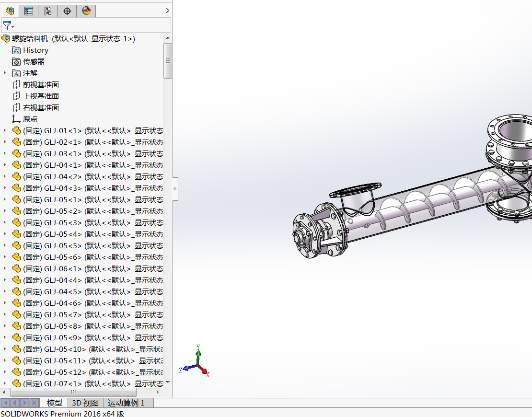Click the GLJ-04<4> part icon
Image resolution: width=532 pixels, height=417 pixels.
[x=16, y=280]
